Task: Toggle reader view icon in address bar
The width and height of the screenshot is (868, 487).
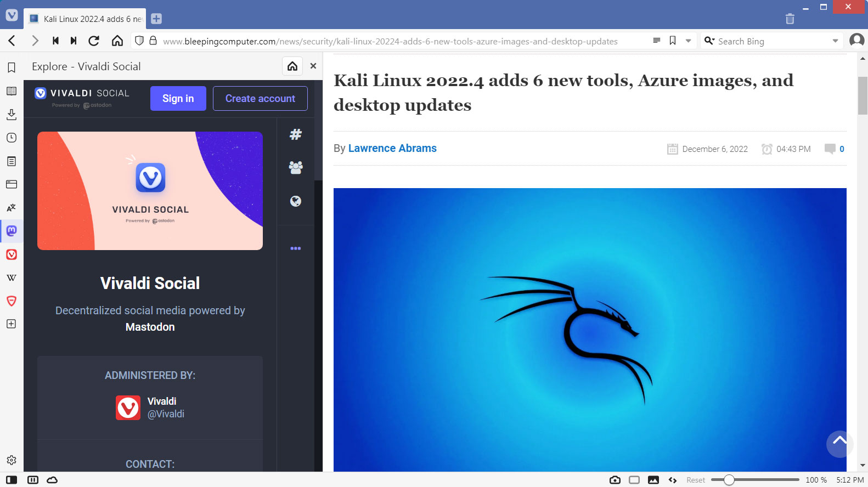Action: coord(656,41)
